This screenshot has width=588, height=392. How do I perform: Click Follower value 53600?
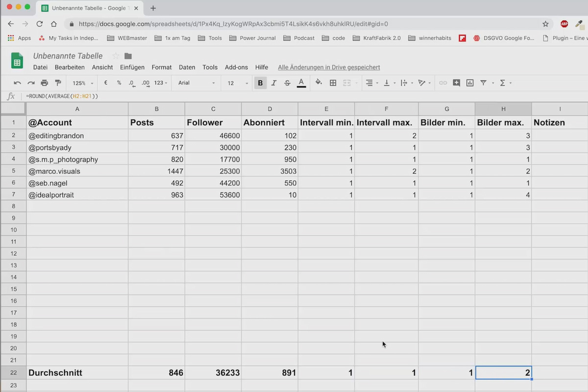[x=213, y=195]
